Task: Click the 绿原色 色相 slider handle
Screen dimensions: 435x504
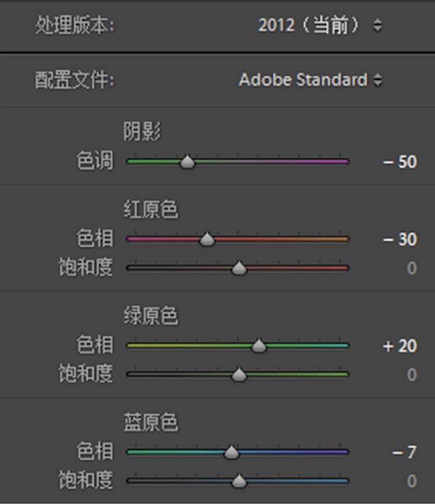Action: coord(259,346)
